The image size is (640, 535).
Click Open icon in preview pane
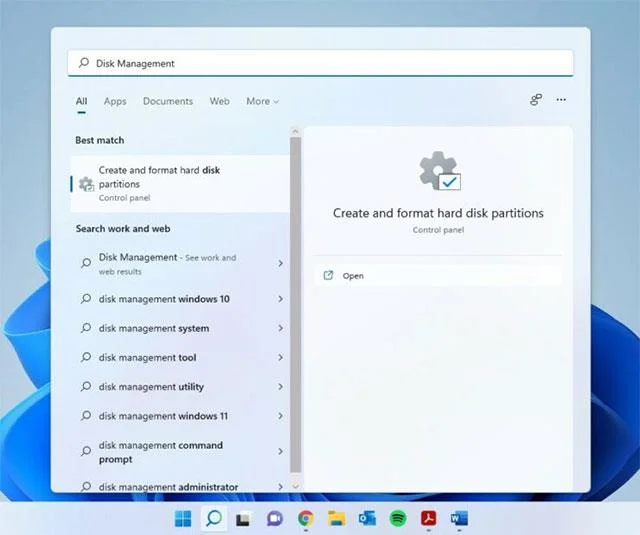328,275
